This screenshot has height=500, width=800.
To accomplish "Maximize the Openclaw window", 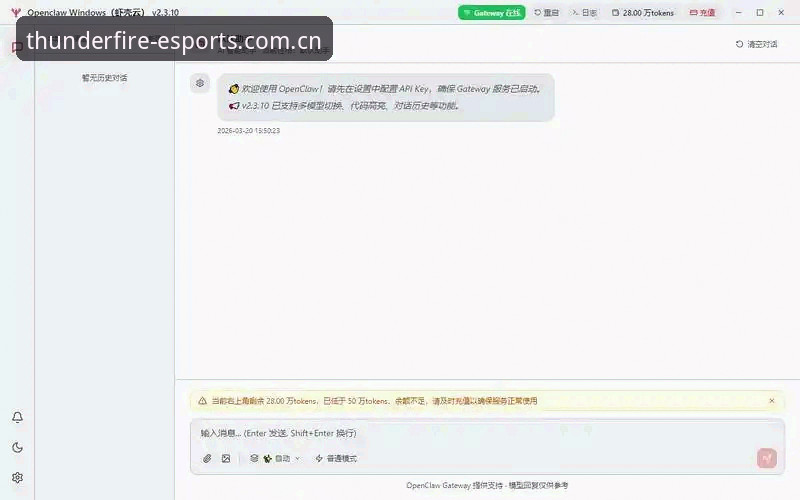I will point(760,13).
